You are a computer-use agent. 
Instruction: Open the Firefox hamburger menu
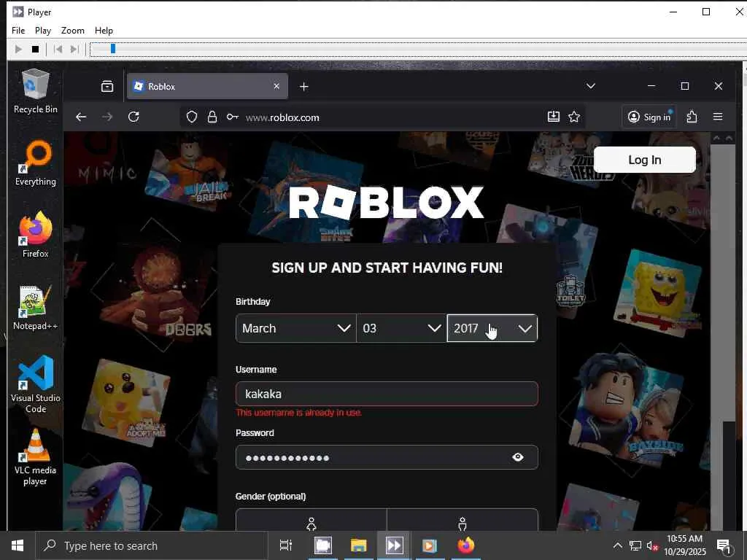pos(718,117)
